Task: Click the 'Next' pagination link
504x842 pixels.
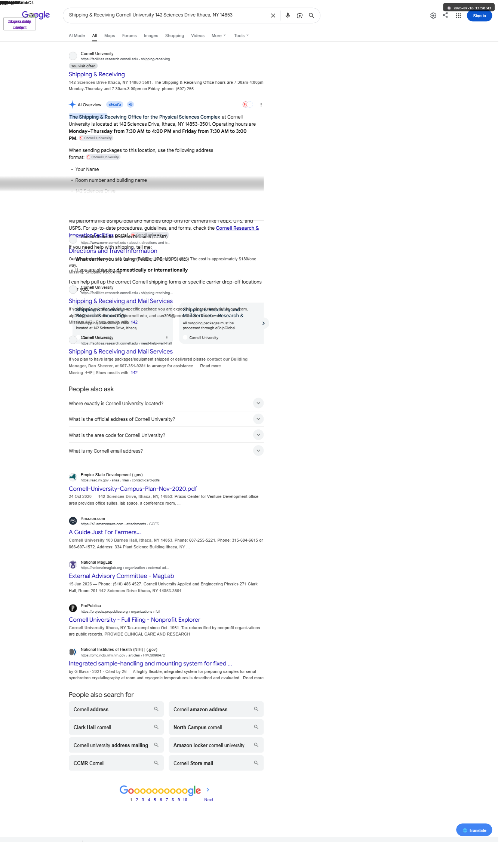Action: pos(209,800)
